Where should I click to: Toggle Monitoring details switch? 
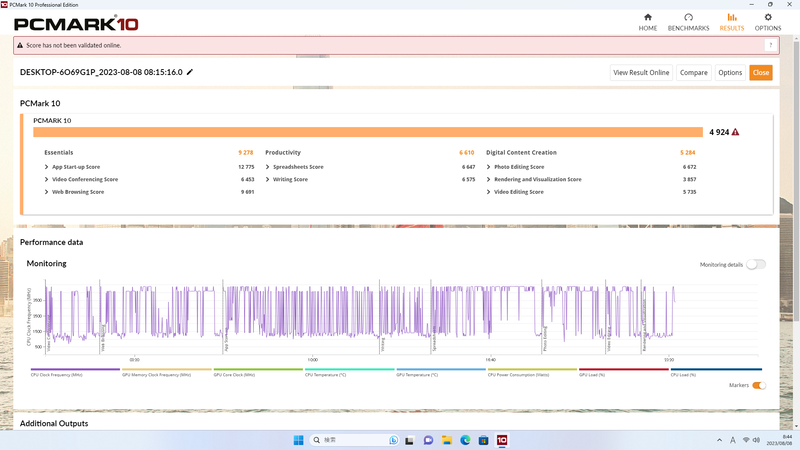(x=756, y=264)
